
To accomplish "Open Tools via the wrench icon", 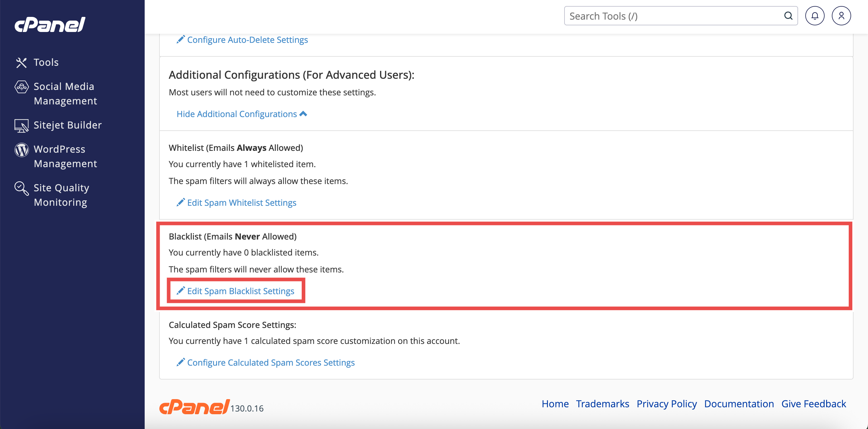I will 21,62.
